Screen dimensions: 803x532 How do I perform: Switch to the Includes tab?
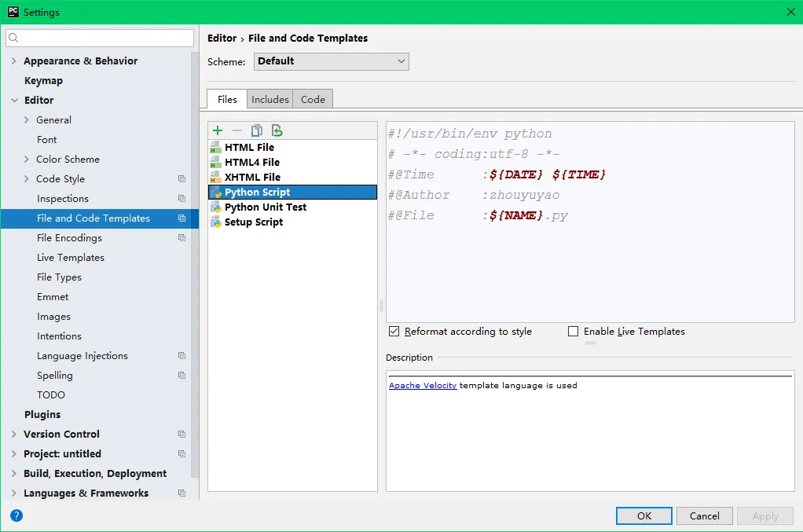click(x=270, y=99)
